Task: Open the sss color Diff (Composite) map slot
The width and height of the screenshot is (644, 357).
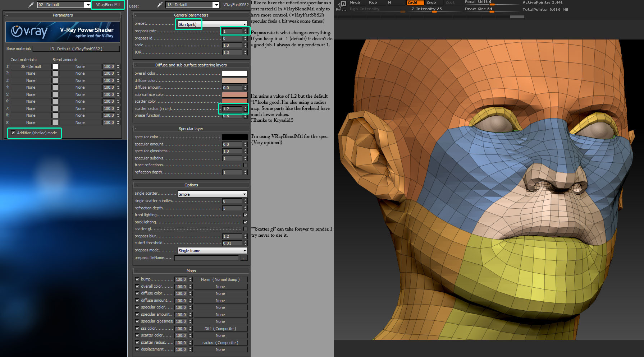Action: coord(220,329)
